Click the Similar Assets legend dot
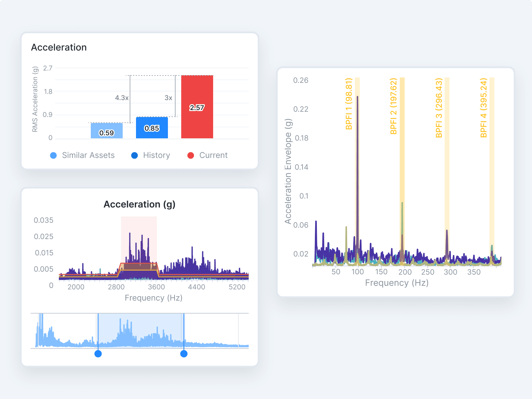532x399 pixels. [54, 155]
